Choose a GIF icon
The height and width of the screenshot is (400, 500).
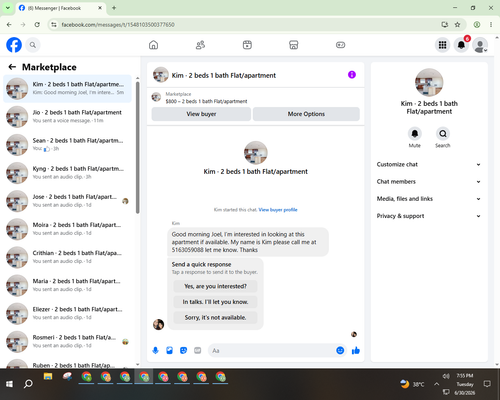click(198, 350)
